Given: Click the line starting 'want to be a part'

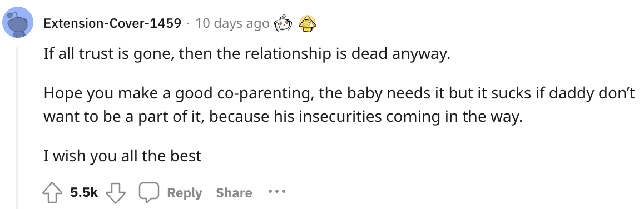Looking at the screenshot, I should (284, 117).
